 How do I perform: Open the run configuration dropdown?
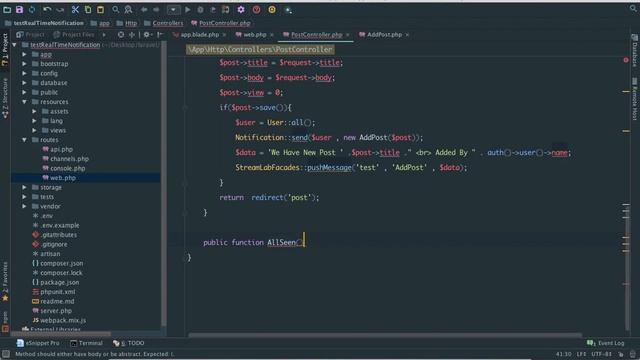tap(173, 9)
